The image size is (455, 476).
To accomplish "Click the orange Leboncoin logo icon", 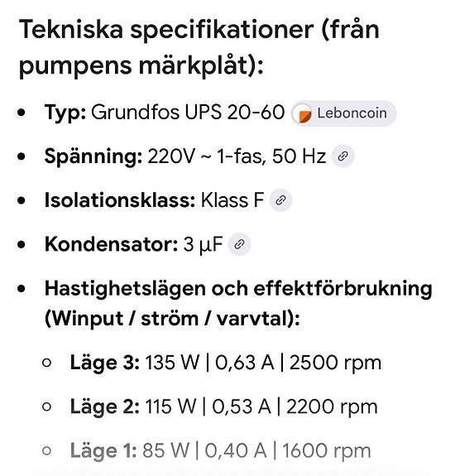I will (x=304, y=115).
